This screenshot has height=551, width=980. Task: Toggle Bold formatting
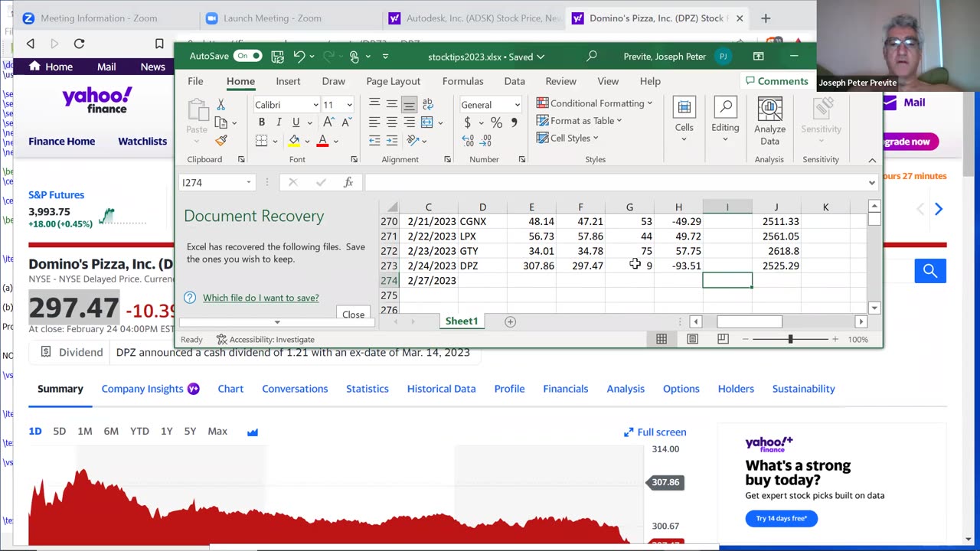tap(262, 122)
